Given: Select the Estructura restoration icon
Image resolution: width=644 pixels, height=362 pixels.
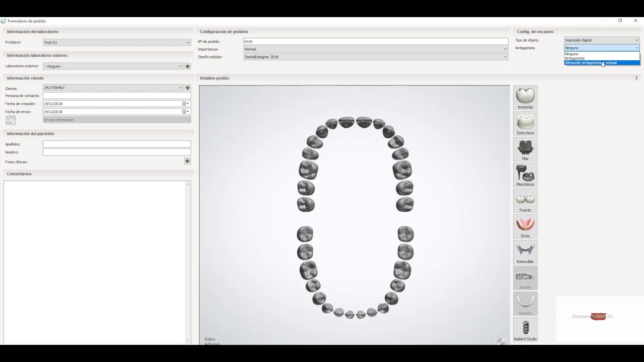Looking at the screenshot, I should point(525,123).
